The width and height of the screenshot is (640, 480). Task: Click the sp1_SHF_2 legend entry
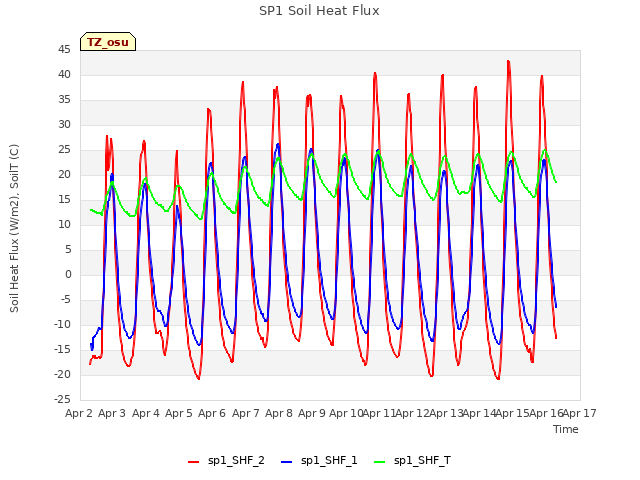[226, 461]
